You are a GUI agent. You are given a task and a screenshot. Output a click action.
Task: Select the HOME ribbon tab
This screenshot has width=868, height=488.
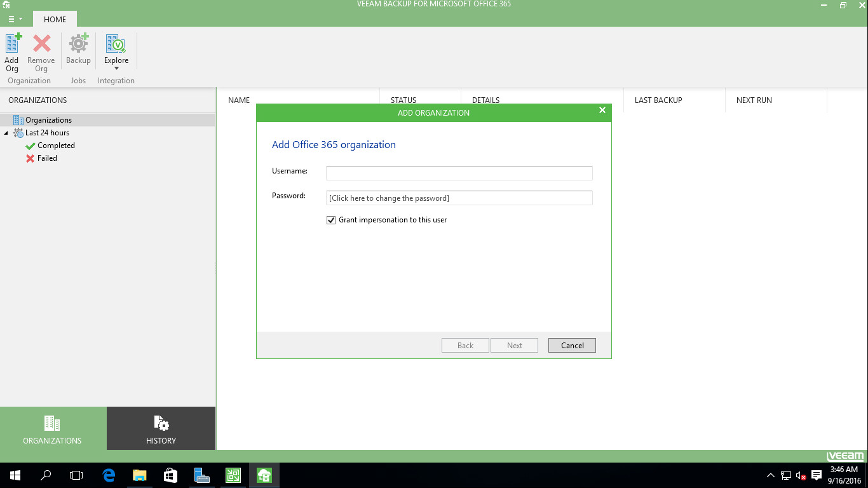pyautogui.click(x=55, y=19)
